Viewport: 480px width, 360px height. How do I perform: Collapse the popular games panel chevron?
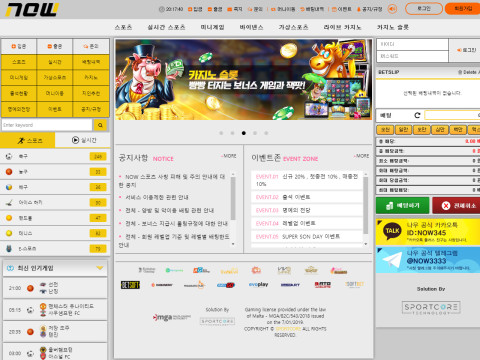[x=100, y=268]
